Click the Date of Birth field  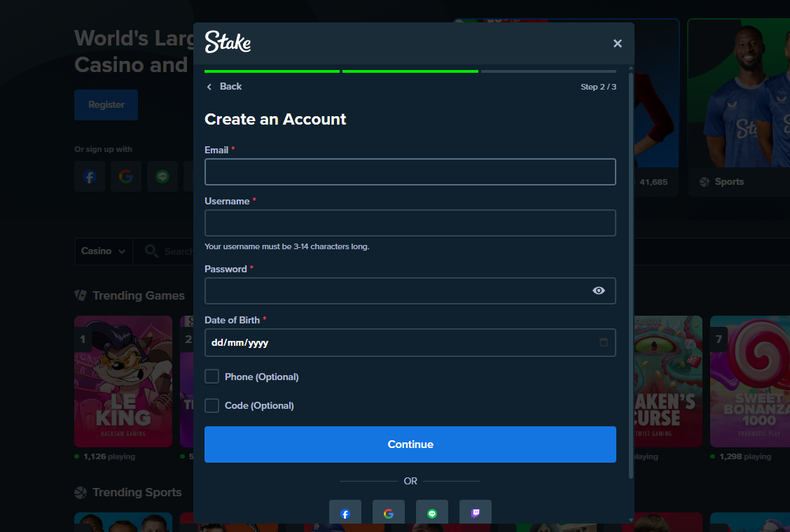click(410, 342)
